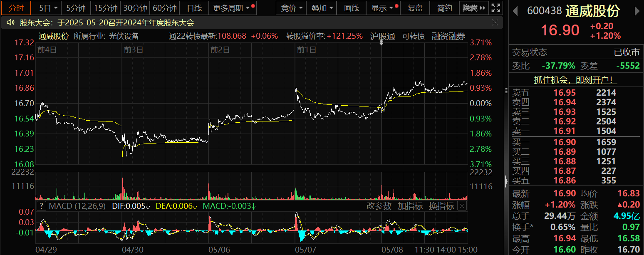Click the 画线 drawing tool button

tap(352, 8)
